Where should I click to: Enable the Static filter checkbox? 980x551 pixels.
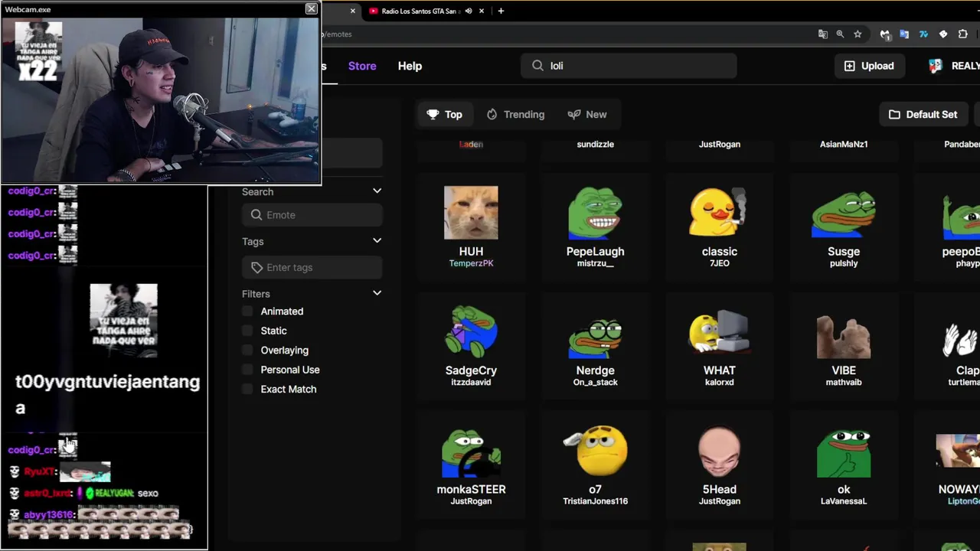tap(247, 331)
